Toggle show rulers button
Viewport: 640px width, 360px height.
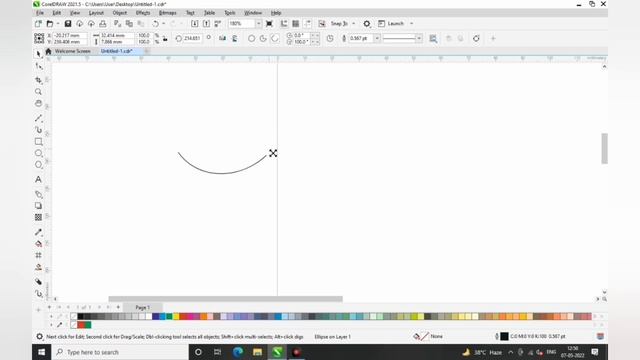click(284, 24)
